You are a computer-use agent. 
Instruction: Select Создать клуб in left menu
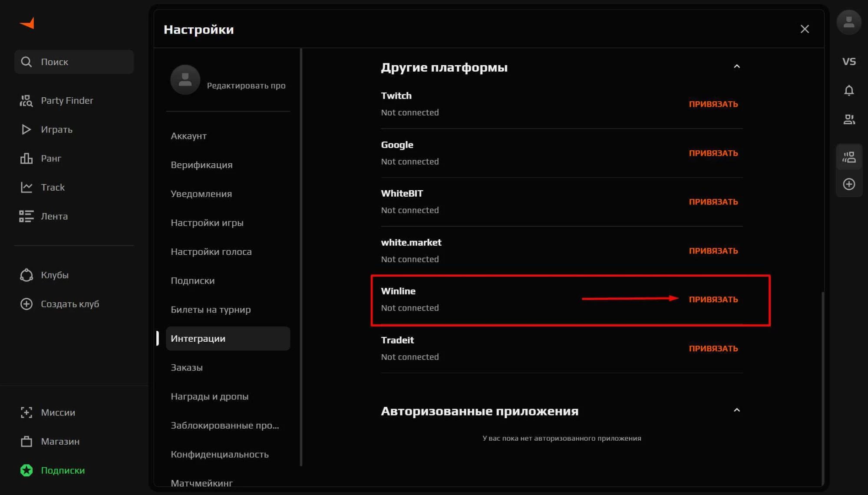coord(74,304)
